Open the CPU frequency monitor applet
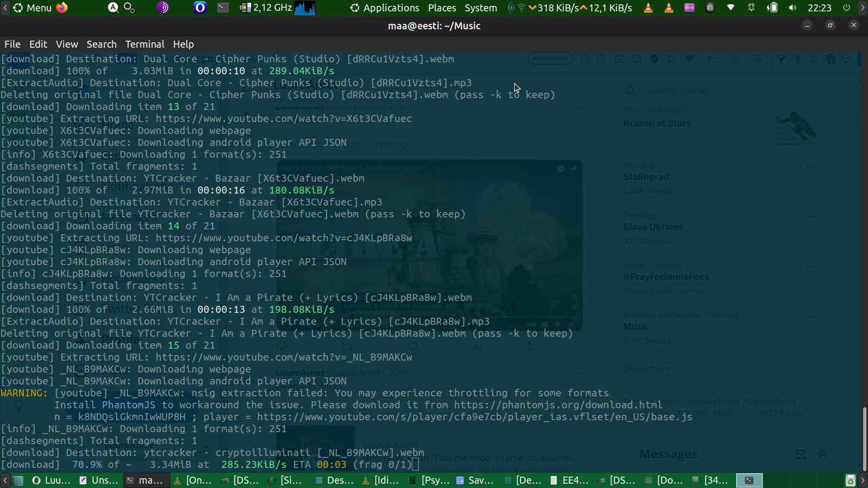 [x=266, y=8]
